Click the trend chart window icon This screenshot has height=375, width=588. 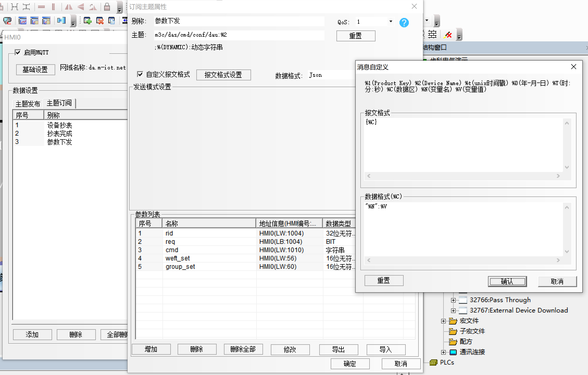pyautogui.click(x=23, y=21)
